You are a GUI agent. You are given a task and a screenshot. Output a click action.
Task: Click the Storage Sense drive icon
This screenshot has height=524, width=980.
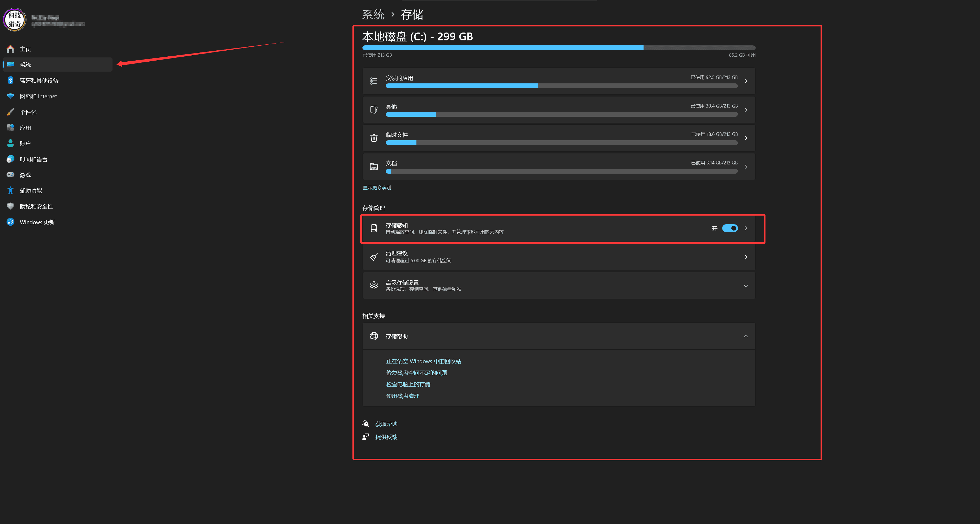pos(374,228)
